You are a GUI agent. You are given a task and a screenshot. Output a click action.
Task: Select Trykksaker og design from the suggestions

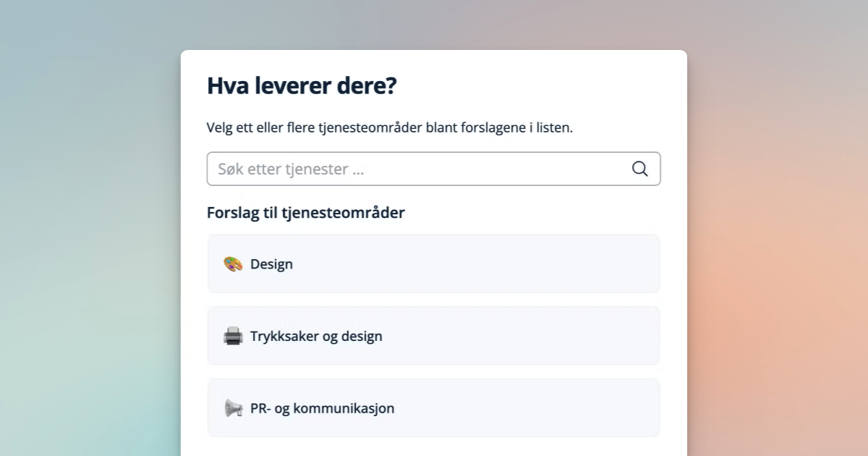[433, 335]
